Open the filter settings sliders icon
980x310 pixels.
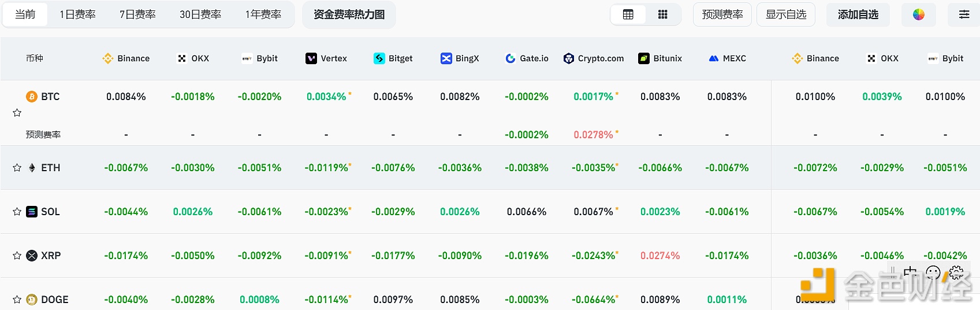tap(964, 14)
